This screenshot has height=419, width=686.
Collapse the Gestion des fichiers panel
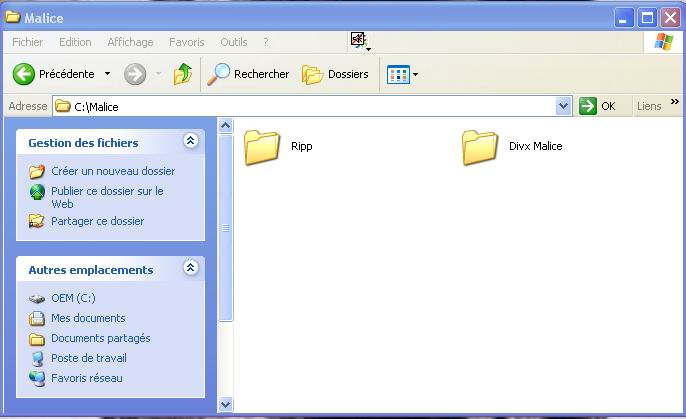pyautogui.click(x=191, y=140)
